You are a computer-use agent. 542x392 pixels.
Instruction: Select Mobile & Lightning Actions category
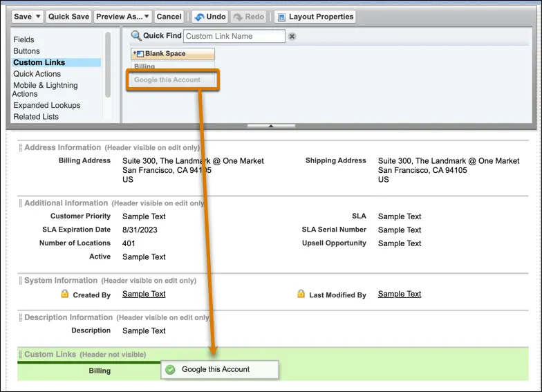coord(46,90)
